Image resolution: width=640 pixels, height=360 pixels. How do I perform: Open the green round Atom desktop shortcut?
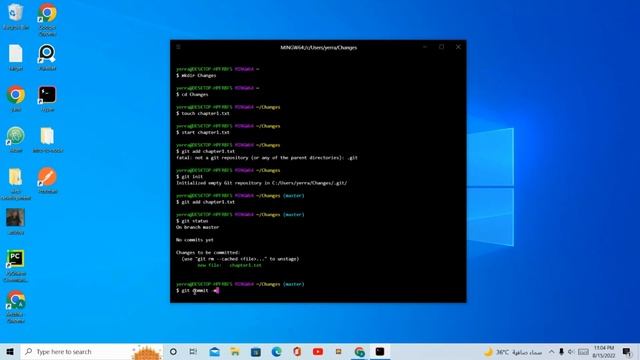(16, 139)
